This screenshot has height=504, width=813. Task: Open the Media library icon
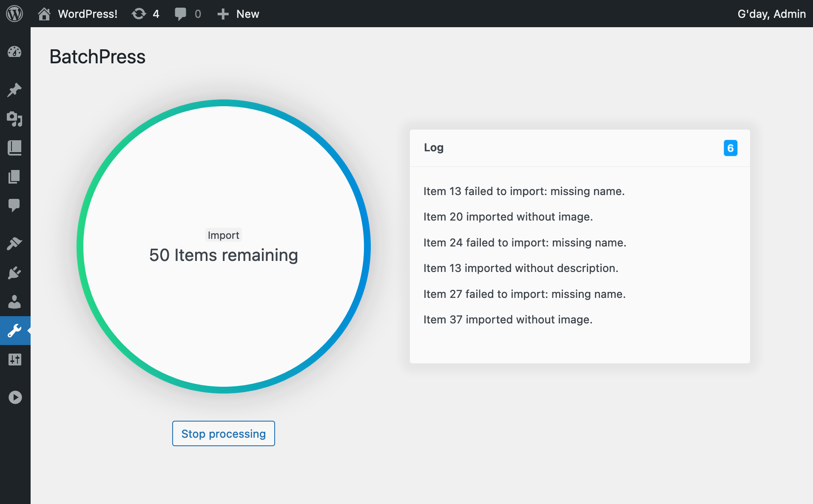click(14, 119)
